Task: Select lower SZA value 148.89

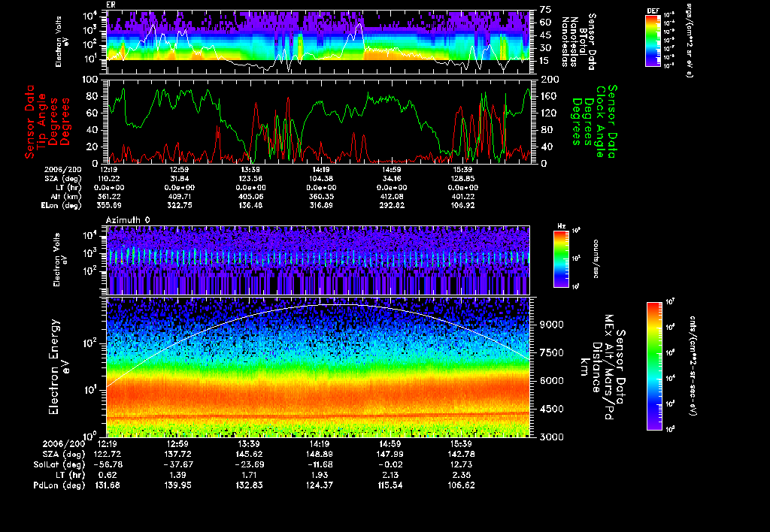Action: [320, 454]
